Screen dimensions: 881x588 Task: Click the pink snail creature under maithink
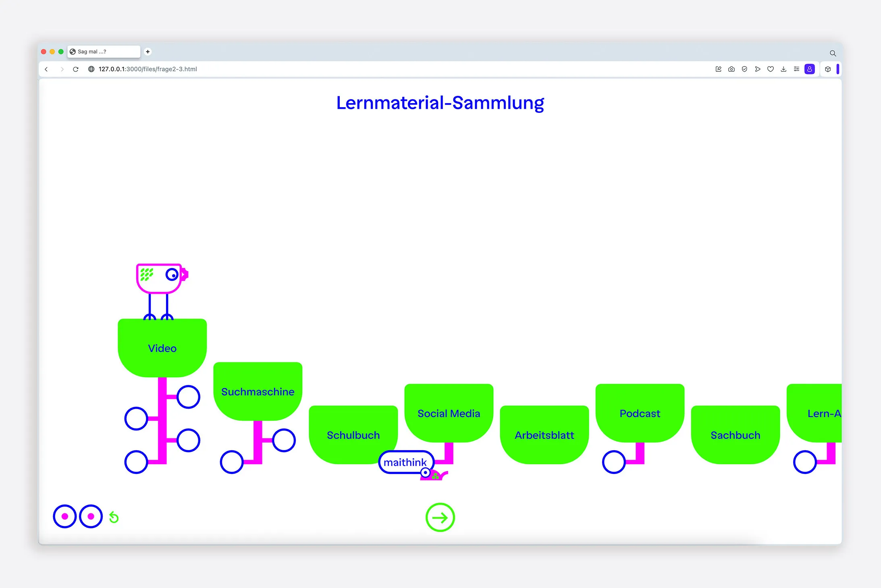tap(434, 474)
